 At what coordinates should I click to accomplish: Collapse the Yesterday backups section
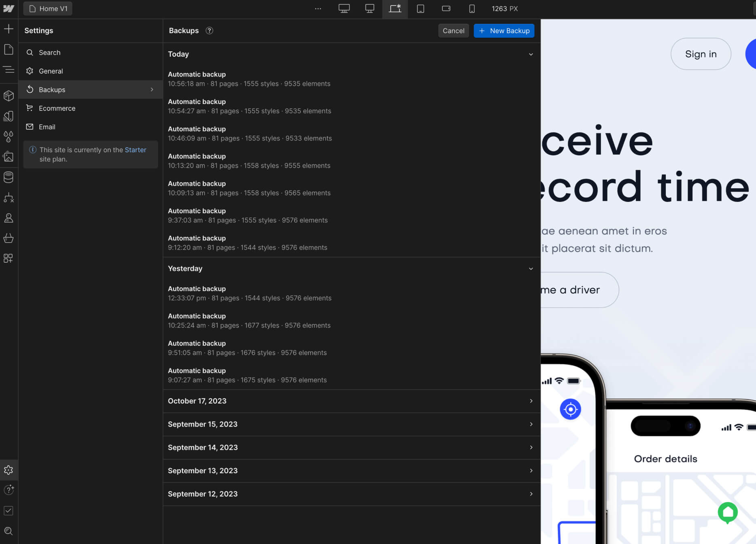pyautogui.click(x=531, y=269)
